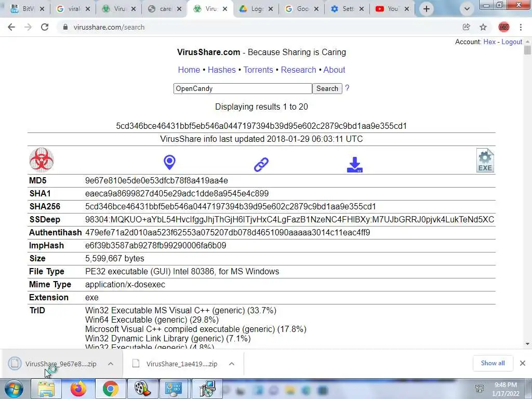
Task: Go to the Home link
Action: tap(189, 70)
